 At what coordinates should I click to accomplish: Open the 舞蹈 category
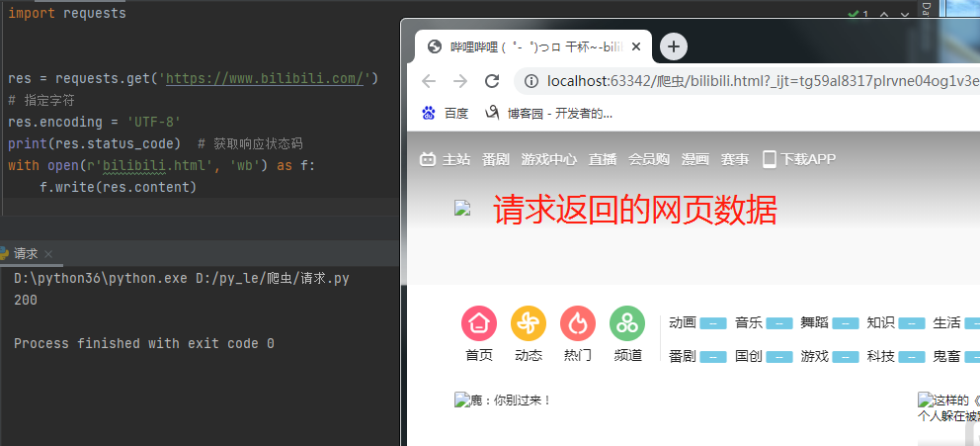[x=814, y=322]
